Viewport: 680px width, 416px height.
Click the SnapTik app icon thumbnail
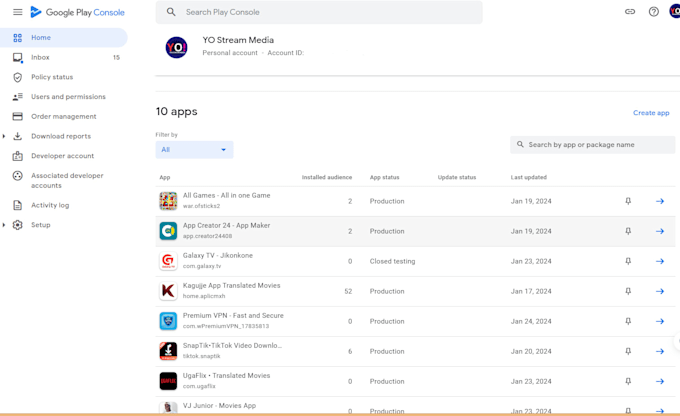[x=168, y=351]
